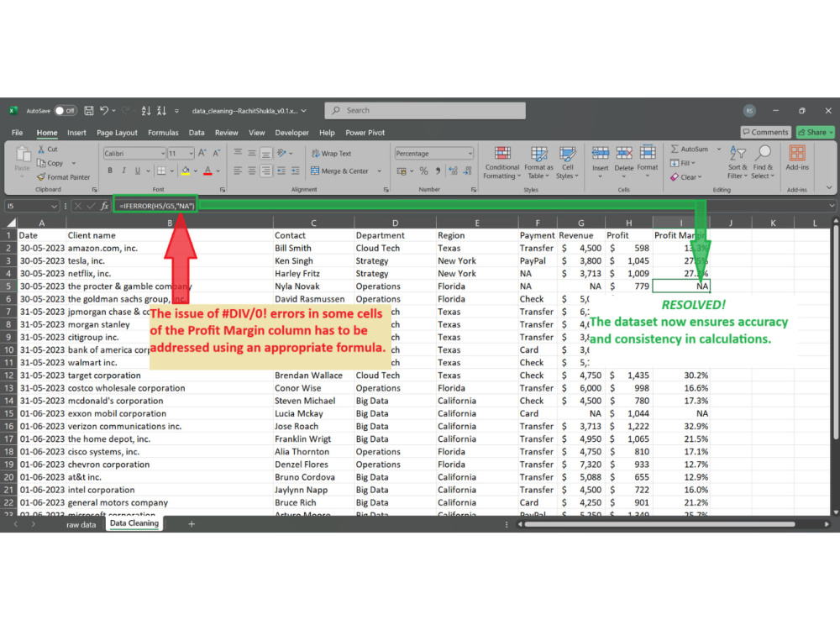Click the Top Align icon

coord(238,153)
